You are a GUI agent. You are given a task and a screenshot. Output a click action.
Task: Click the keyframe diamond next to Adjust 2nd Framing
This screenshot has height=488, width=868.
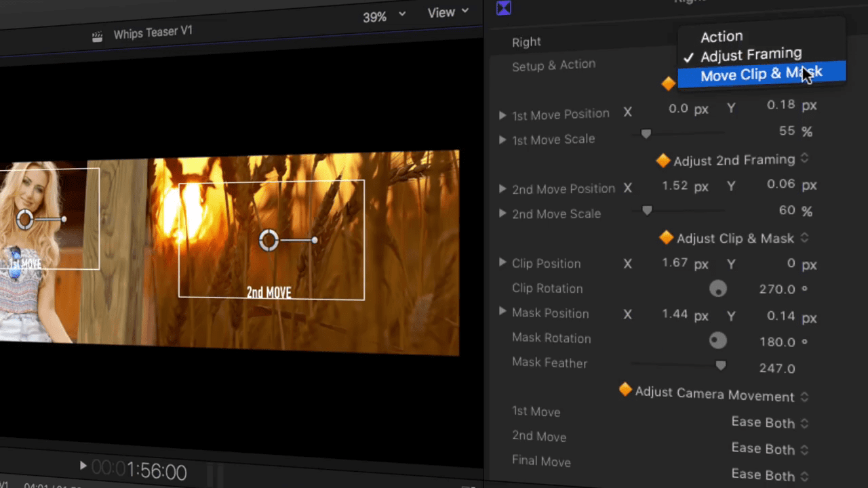point(663,161)
